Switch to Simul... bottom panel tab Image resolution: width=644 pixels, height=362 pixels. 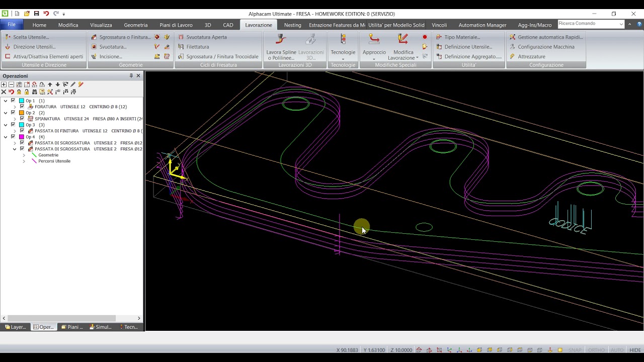pyautogui.click(x=101, y=327)
